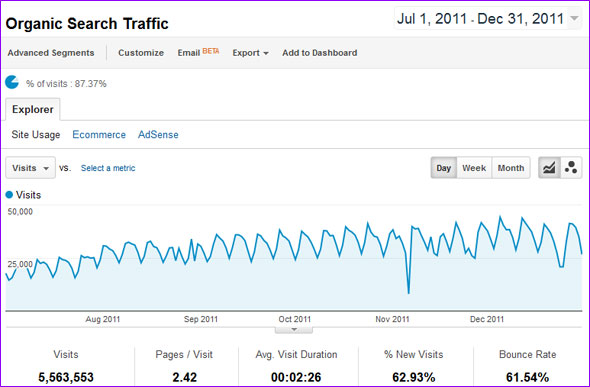Click the blue Visits legend dot
Screen dimensions: 590x387
tap(9, 195)
